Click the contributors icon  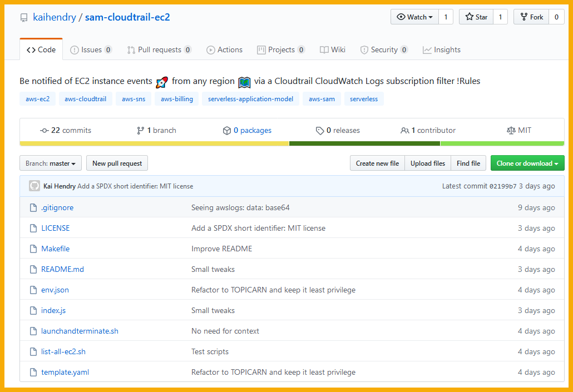pos(405,130)
